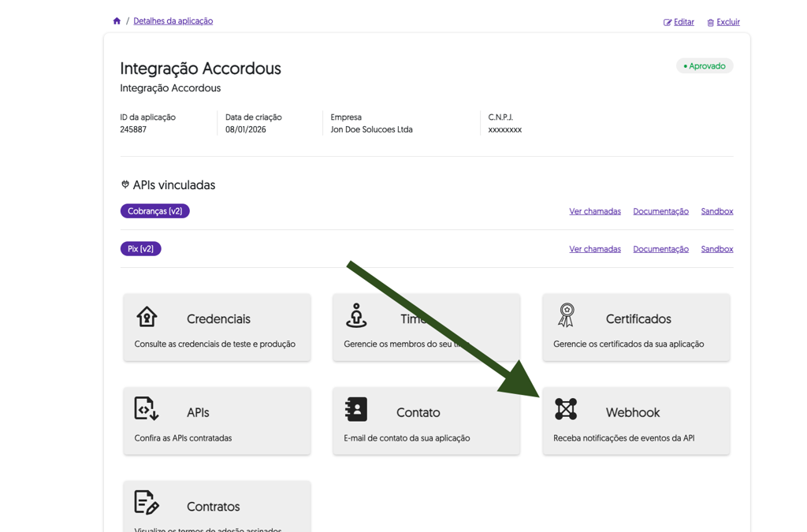Open Sandbox for Cobranças (v2)

[x=717, y=211]
